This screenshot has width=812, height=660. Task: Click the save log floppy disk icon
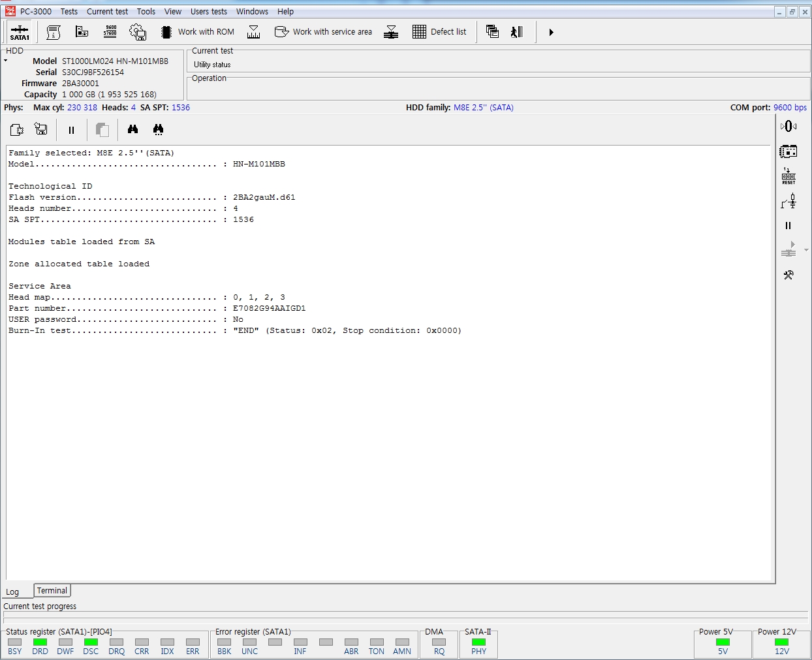click(x=41, y=129)
